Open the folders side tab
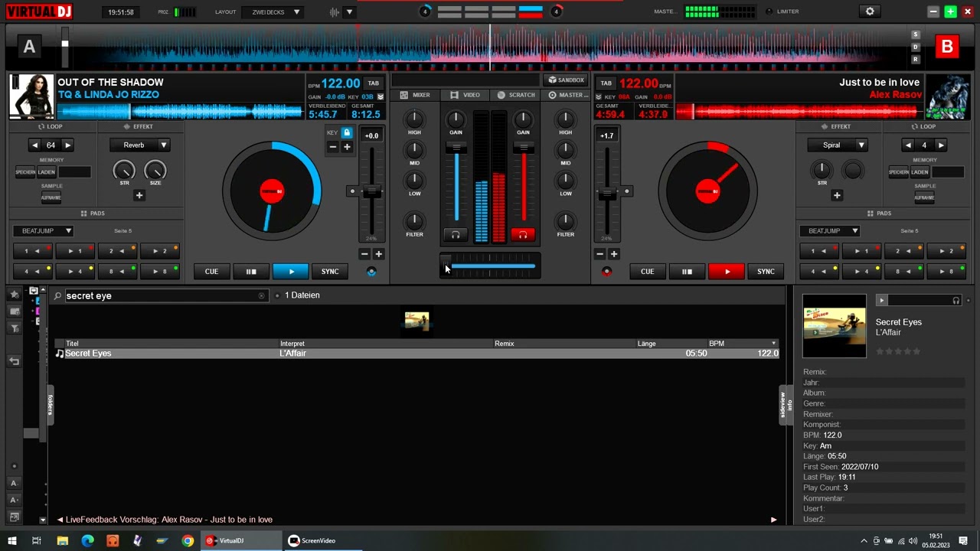 click(51, 404)
